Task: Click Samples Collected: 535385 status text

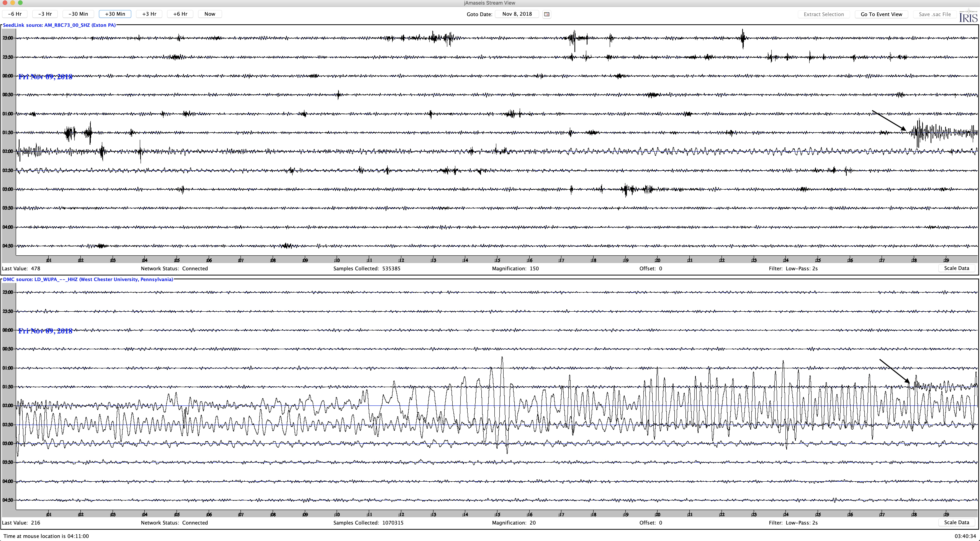Action: (x=367, y=269)
